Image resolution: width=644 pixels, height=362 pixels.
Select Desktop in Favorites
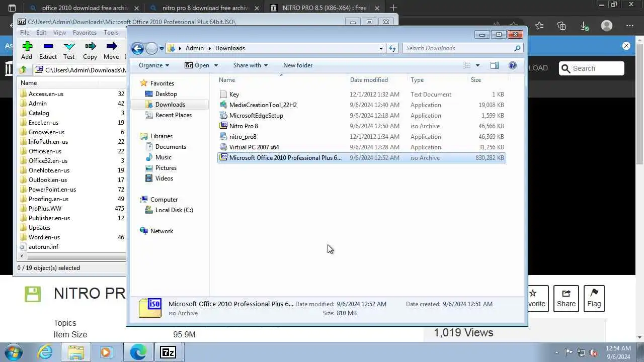pyautogui.click(x=166, y=94)
